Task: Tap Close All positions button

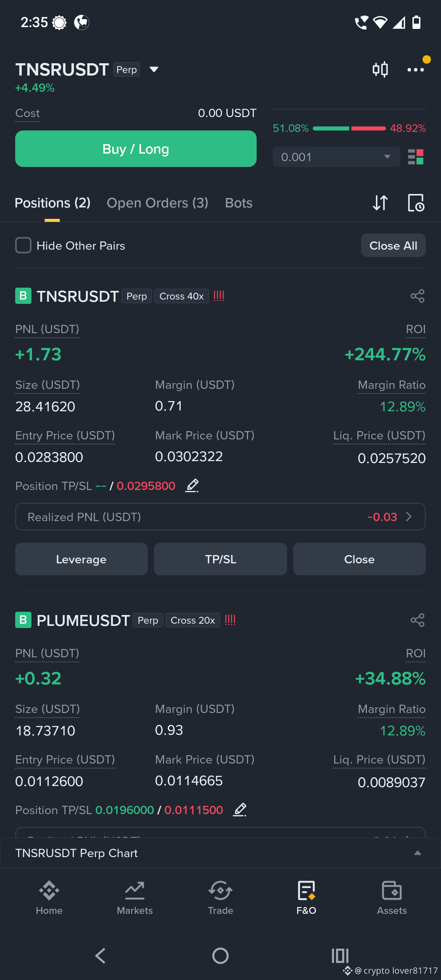Action: coord(393,245)
